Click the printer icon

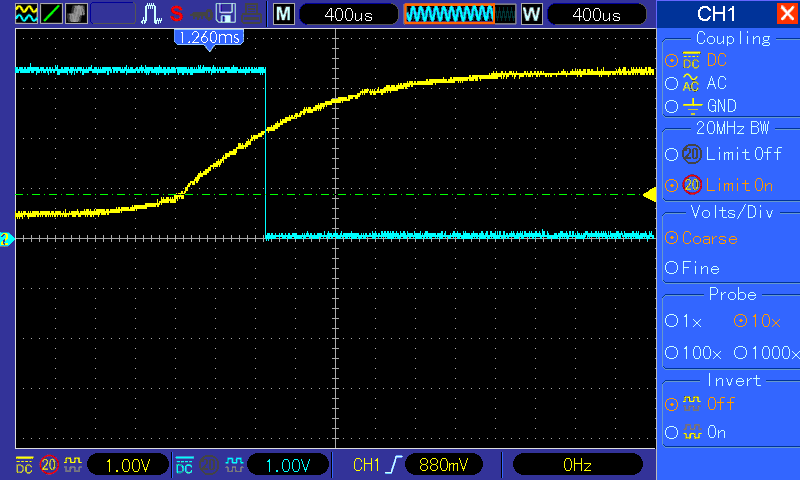pos(252,14)
